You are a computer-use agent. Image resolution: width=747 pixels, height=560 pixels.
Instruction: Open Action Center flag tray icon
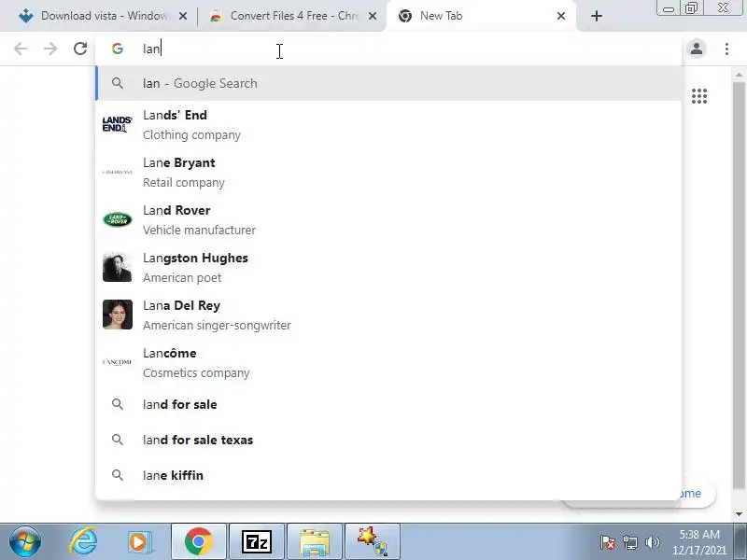pyautogui.click(x=608, y=542)
